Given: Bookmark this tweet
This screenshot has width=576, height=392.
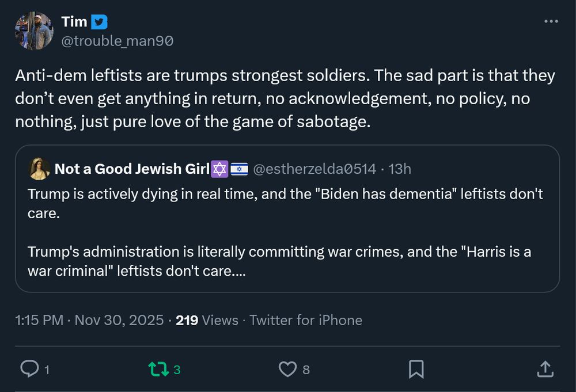Looking at the screenshot, I should click(416, 370).
